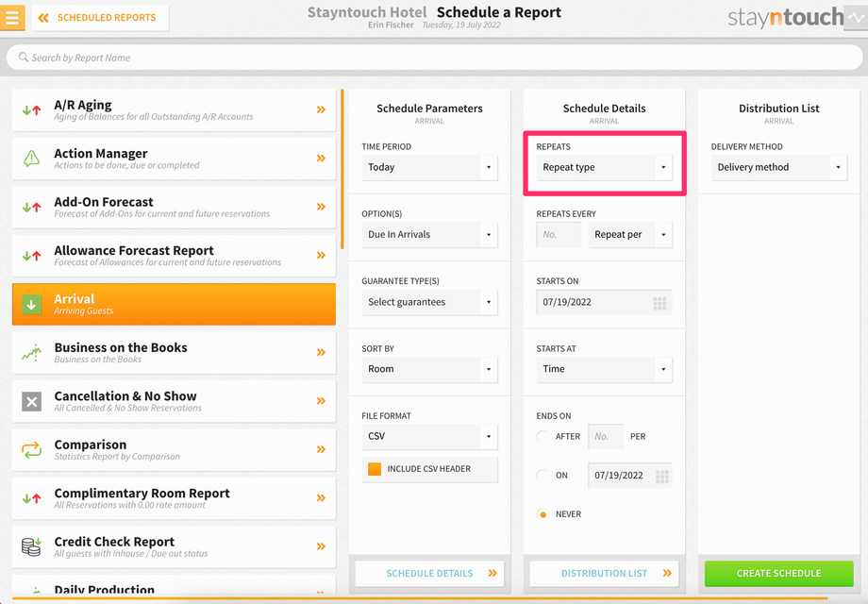The height and width of the screenshot is (604, 868).
Task: Select the Business on the Books report
Action: click(x=174, y=353)
